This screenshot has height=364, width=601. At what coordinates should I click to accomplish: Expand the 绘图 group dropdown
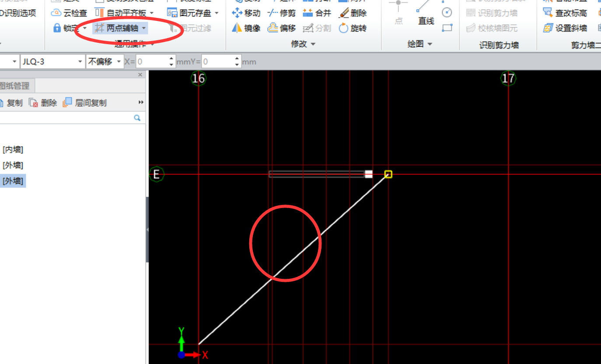(x=430, y=44)
